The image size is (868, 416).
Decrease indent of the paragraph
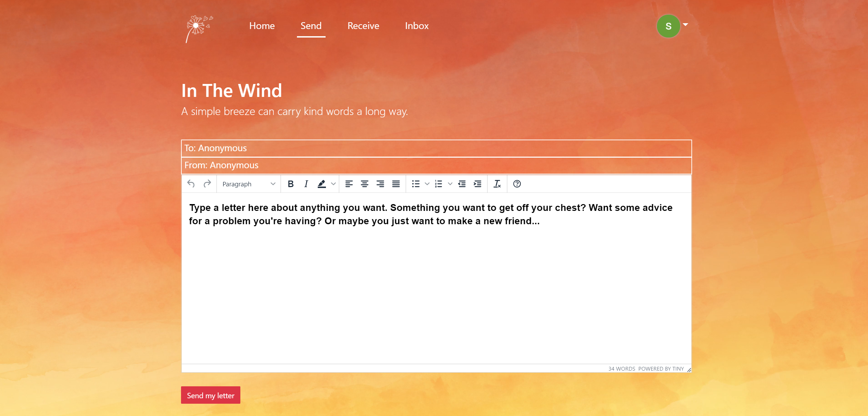(462, 184)
